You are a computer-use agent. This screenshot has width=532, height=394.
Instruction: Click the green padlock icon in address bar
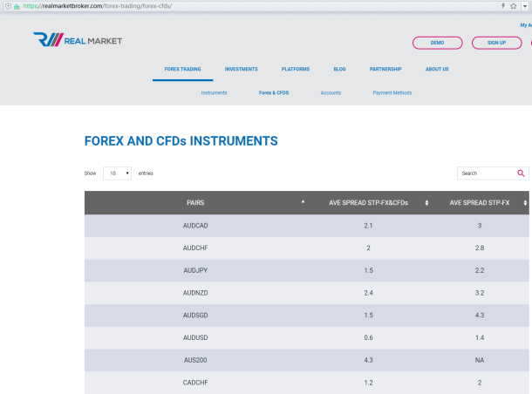[17, 6]
